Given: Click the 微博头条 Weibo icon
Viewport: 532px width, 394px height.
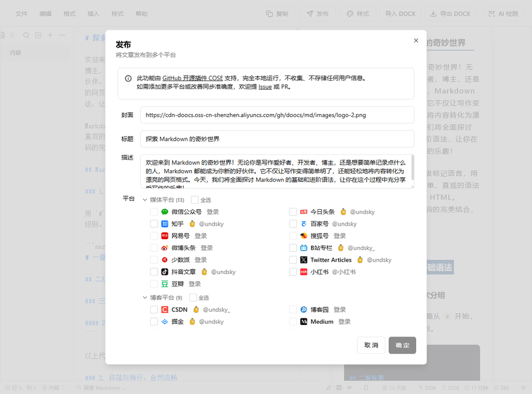Looking at the screenshot, I should click(164, 248).
